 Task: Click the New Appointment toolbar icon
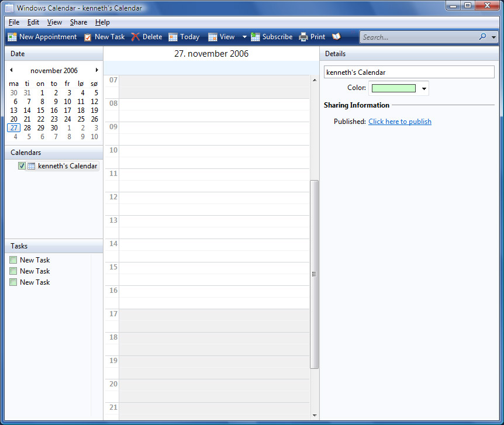12,37
